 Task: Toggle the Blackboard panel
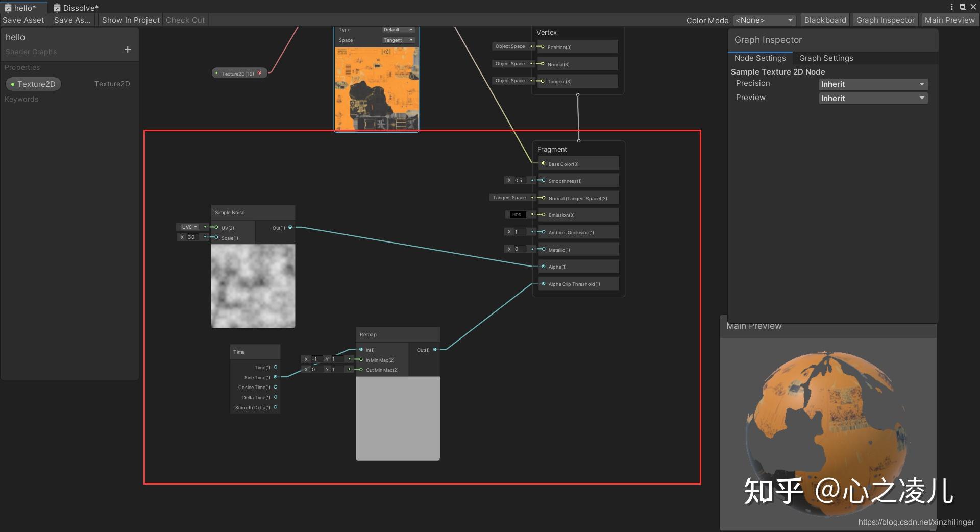point(825,20)
